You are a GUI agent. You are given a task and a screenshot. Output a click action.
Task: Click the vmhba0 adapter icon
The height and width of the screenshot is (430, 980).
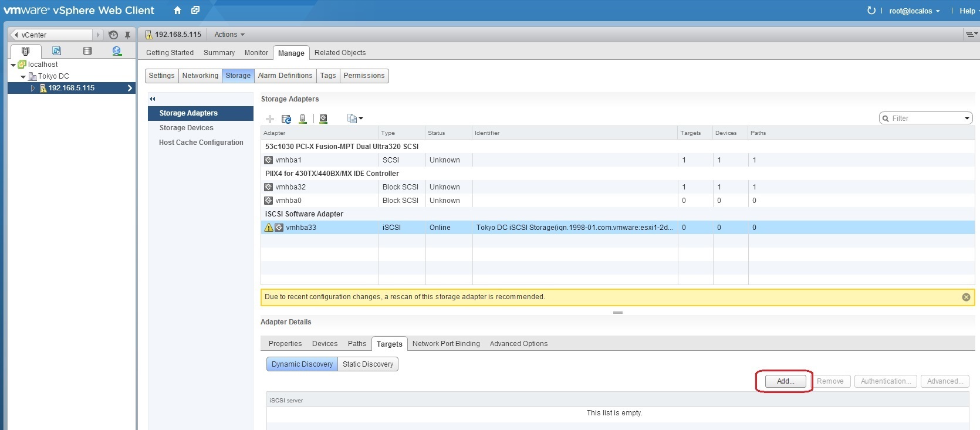pos(268,201)
